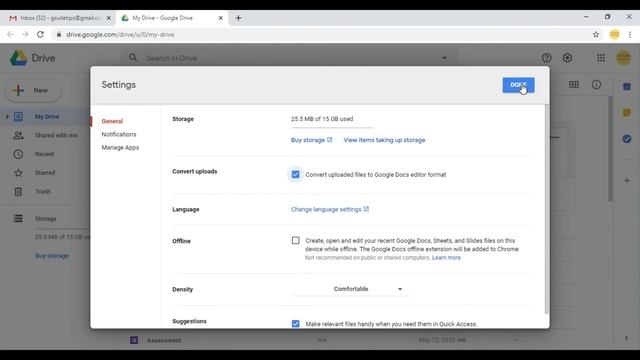Viewport: 640px width, 360px height.
Task: Show details with the info icon
Action: (596, 84)
